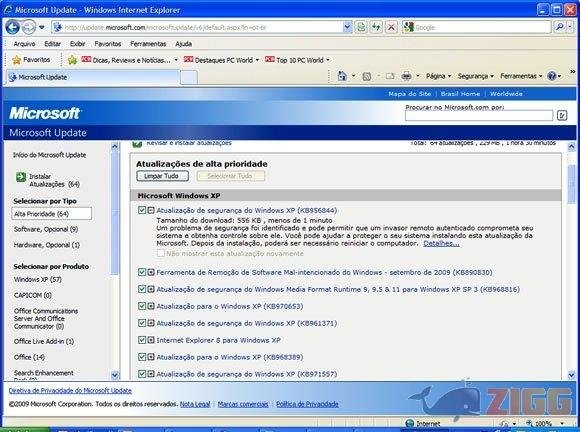
Task: Uncheck the KB971557 security update checkbox
Action: coord(142,374)
